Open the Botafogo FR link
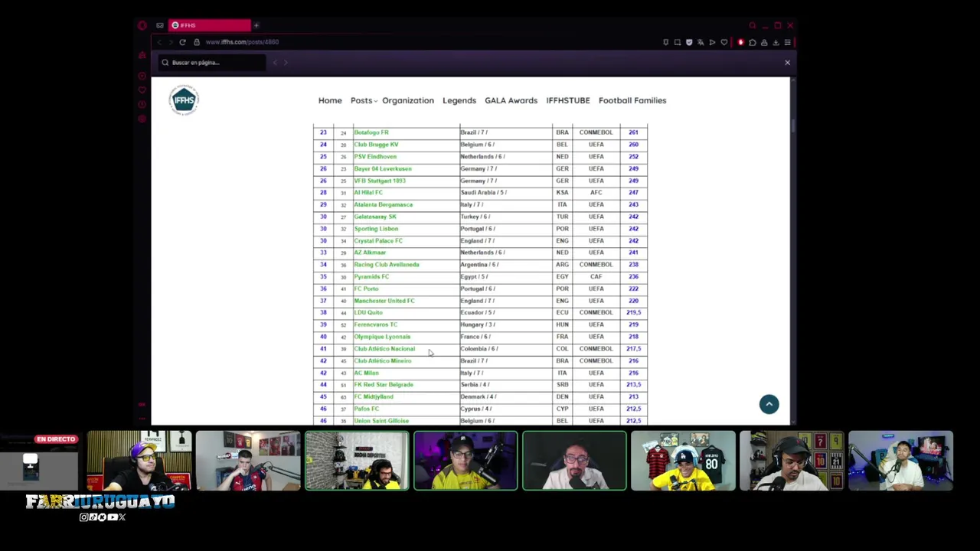 pyautogui.click(x=371, y=132)
